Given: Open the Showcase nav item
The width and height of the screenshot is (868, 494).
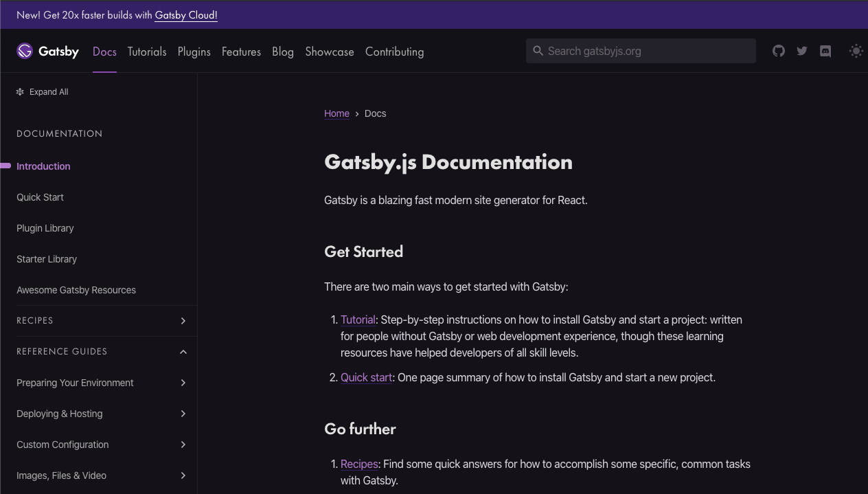Looking at the screenshot, I should coord(330,52).
